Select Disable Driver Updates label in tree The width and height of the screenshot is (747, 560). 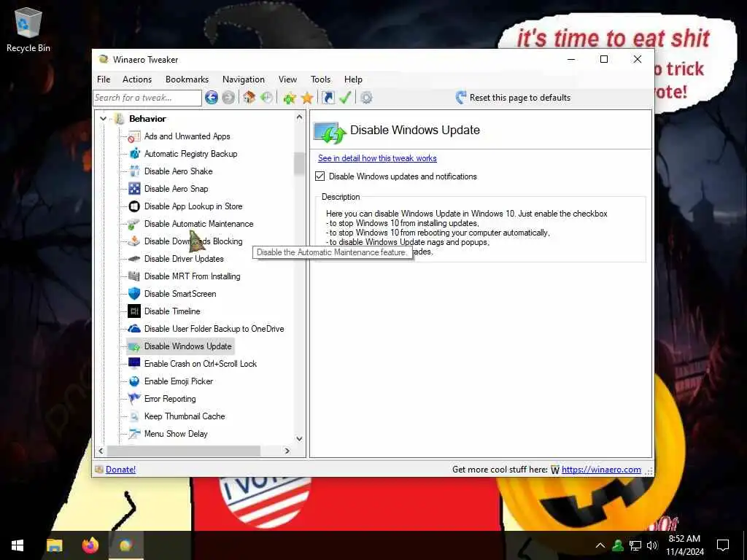tap(184, 259)
